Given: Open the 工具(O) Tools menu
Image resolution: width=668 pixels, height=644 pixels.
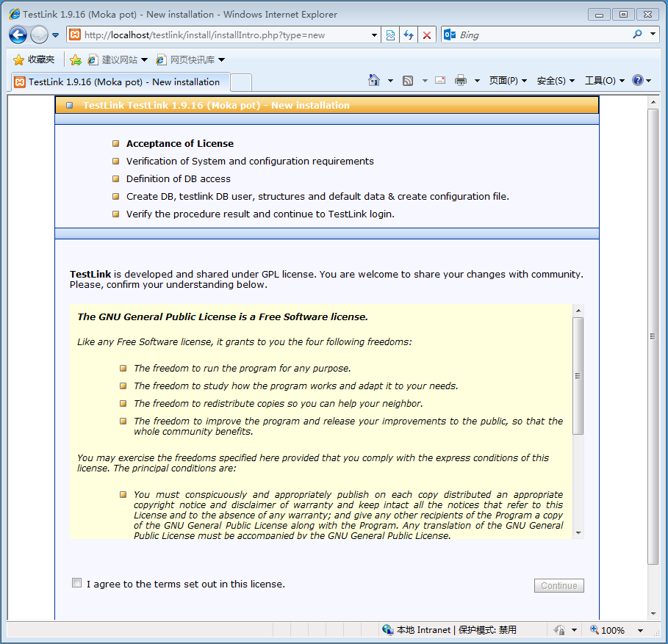Looking at the screenshot, I should coord(605,81).
